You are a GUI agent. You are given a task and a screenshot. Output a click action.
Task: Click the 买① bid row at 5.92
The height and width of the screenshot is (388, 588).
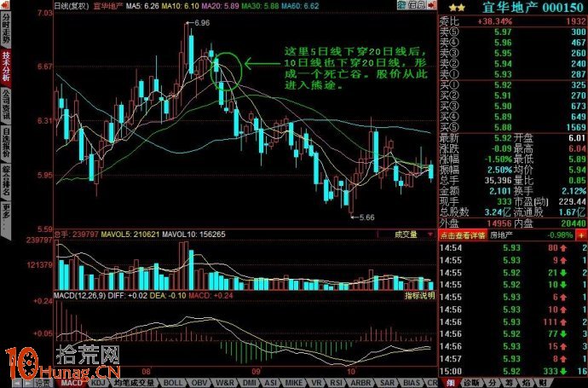513,84
